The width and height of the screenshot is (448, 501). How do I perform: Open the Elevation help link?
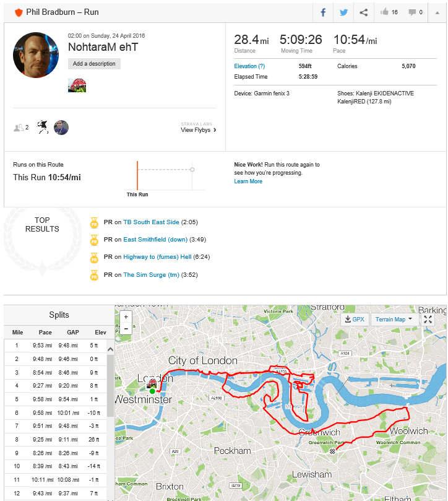coord(249,66)
